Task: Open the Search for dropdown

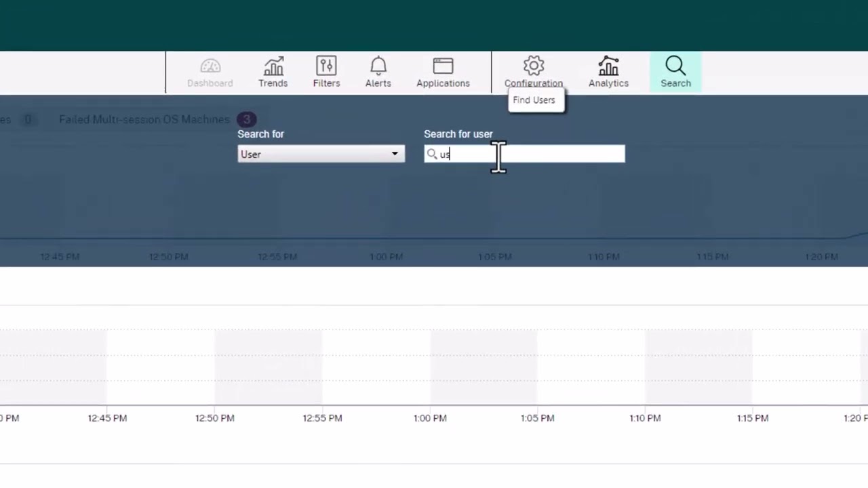Action: click(x=321, y=154)
